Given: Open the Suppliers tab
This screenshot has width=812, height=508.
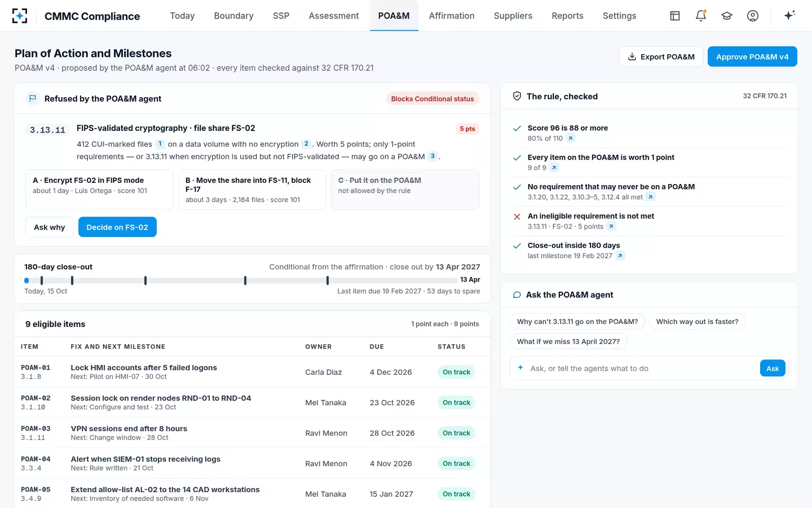Looking at the screenshot, I should pos(513,16).
